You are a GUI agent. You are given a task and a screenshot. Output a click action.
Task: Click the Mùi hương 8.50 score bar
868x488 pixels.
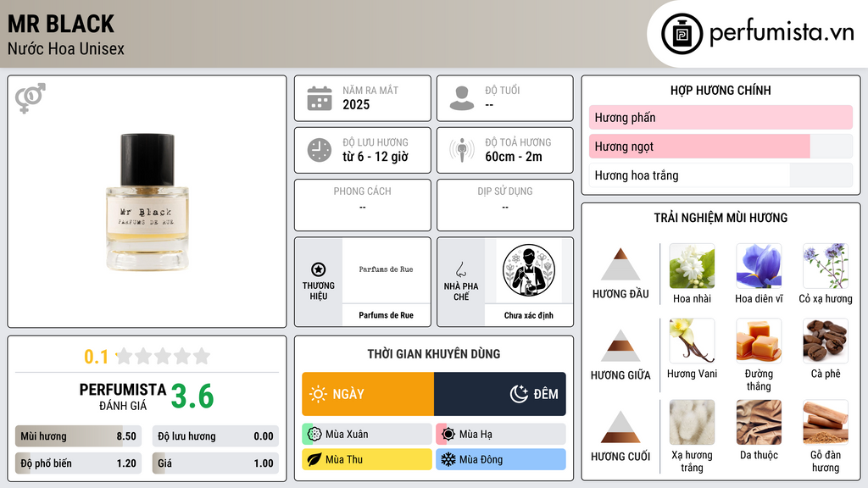point(78,436)
